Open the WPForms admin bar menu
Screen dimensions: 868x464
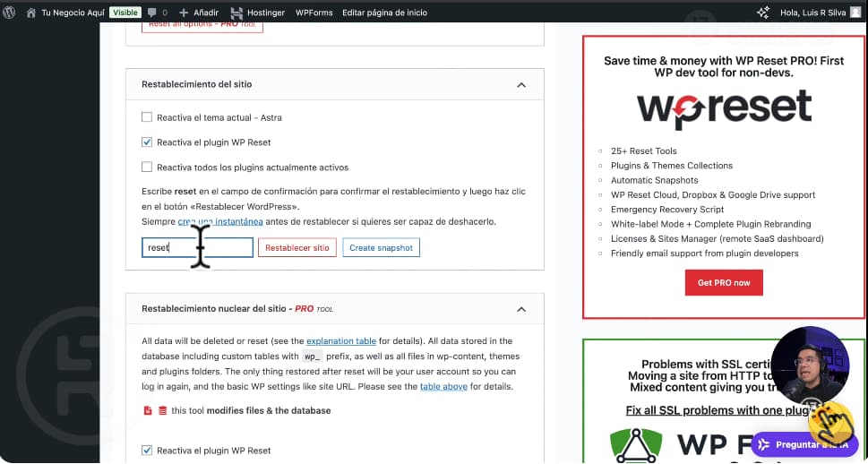click(314, 13)
